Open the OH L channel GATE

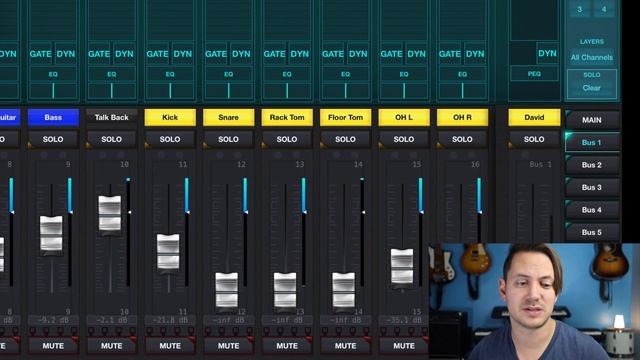(391, 54)
